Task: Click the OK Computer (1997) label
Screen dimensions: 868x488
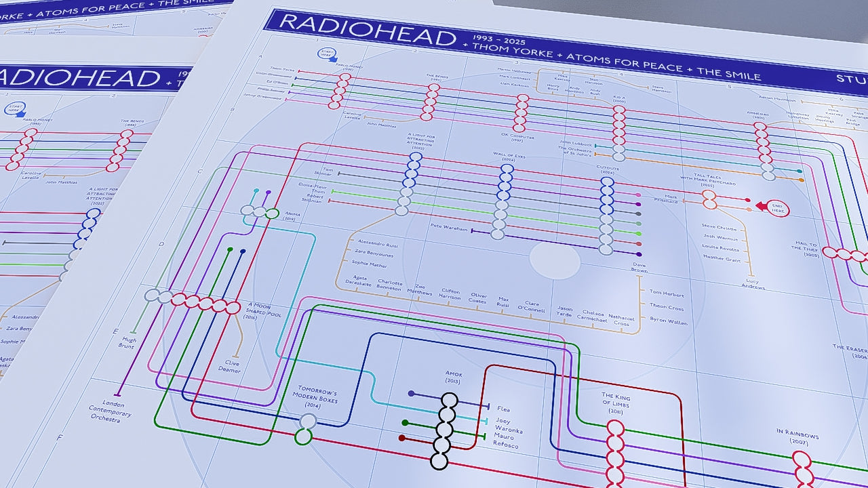Action: coord(517,138)
